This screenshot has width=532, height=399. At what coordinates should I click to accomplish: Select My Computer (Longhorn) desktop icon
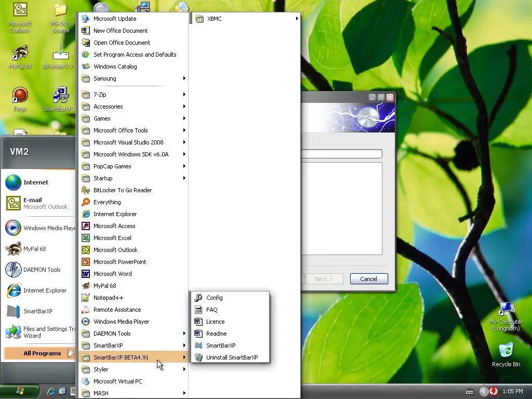[506, 316]
